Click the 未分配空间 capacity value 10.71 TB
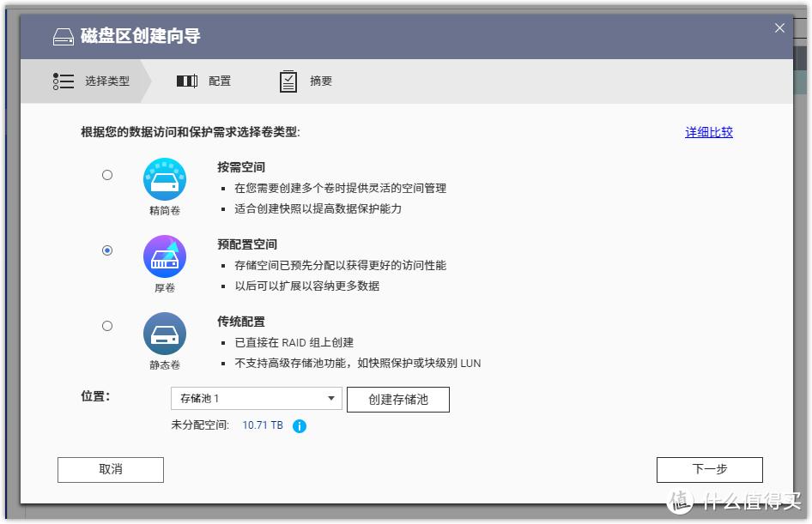 coord(262,425)
